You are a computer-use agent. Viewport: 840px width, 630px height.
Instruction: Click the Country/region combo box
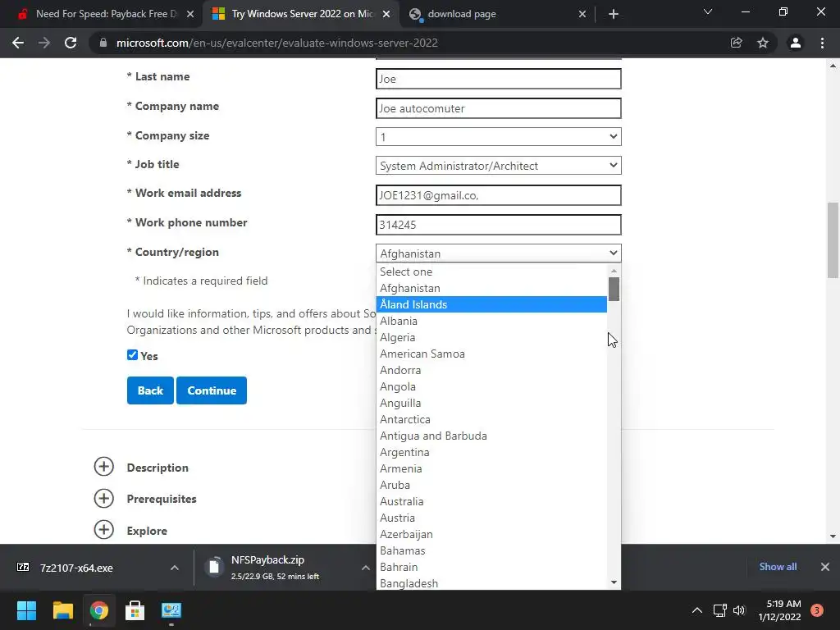tap(498, 253)
